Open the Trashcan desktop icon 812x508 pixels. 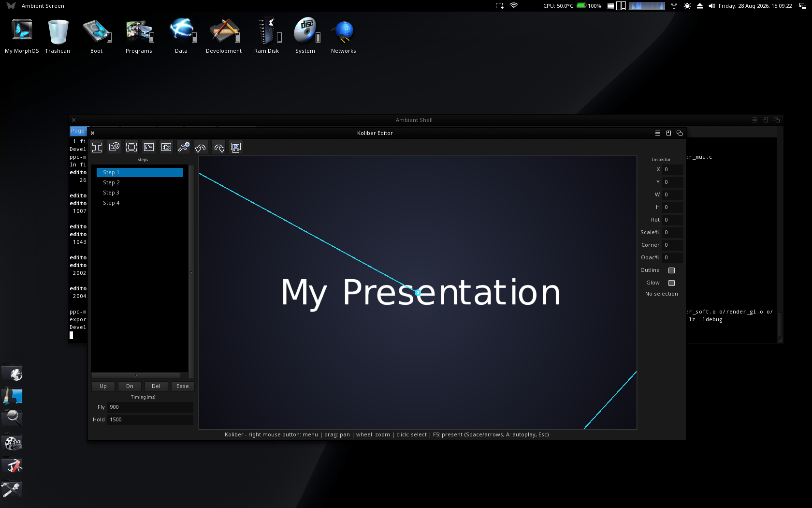58,36
